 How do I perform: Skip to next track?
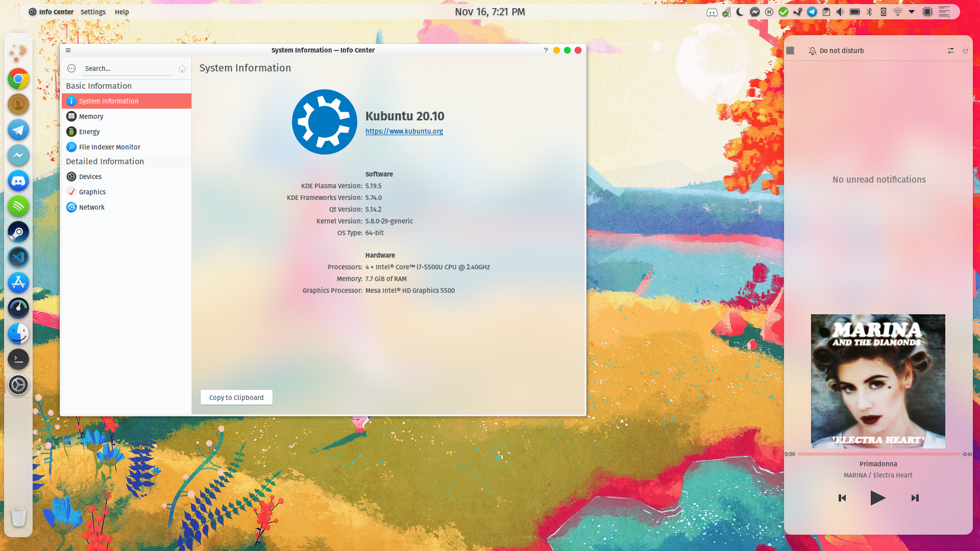pos(915,498)
